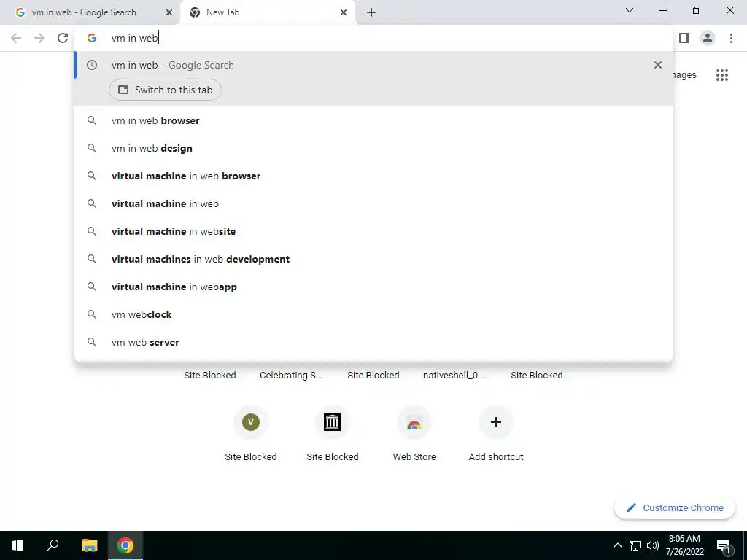Viewport: 747px width, 560px height.
Task: Open the Windows Start menu
Action: point(18,545)
